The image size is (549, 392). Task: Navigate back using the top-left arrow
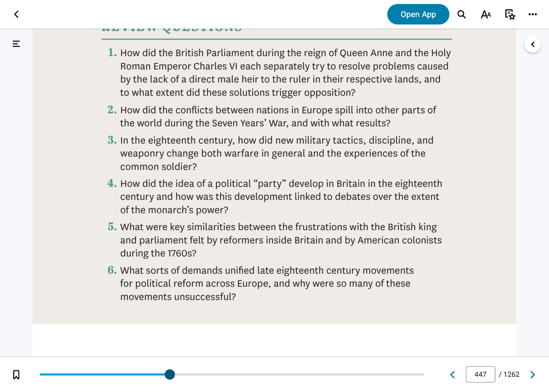[x=16, y=14]
